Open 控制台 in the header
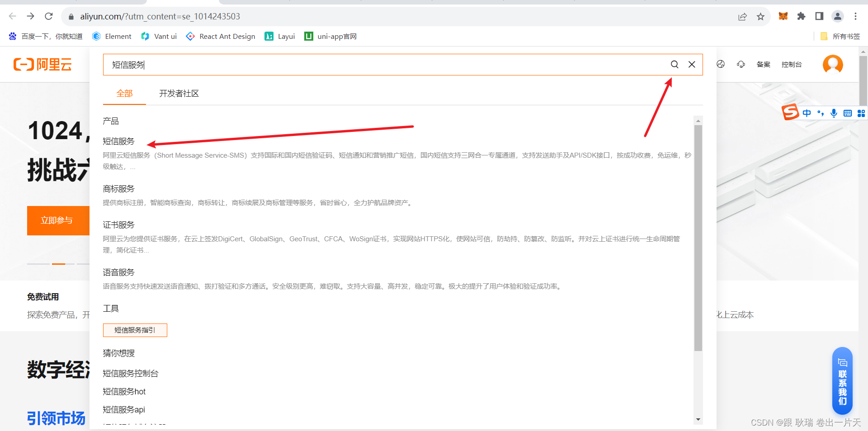 point(792,65)
